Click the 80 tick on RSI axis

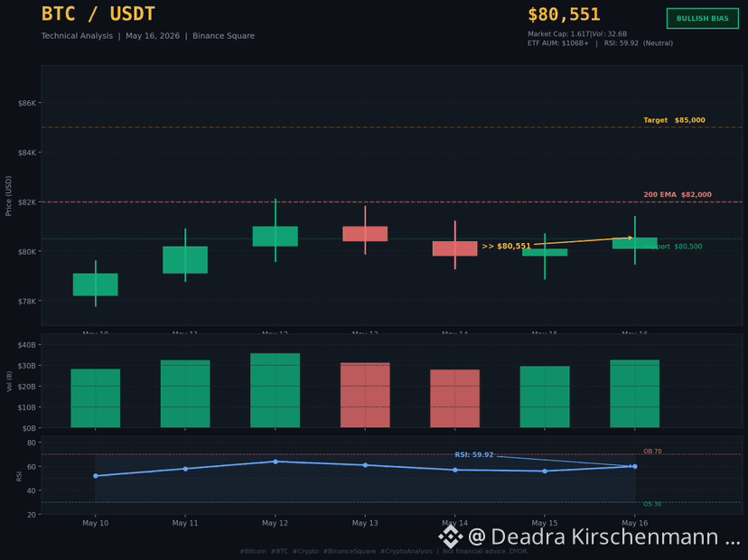32,443
